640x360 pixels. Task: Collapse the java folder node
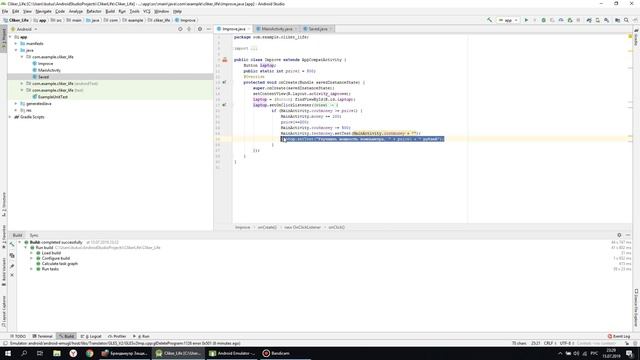[16, 50]
